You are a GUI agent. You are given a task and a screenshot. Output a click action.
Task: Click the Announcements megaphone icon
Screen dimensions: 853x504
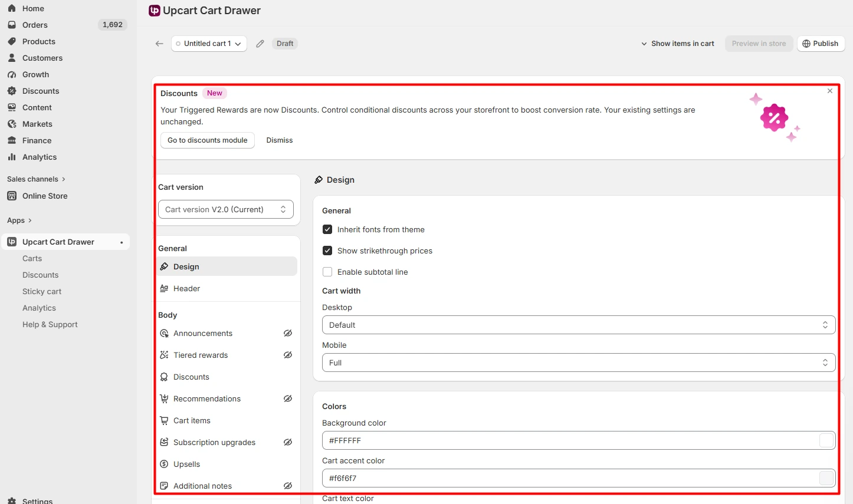165,333
